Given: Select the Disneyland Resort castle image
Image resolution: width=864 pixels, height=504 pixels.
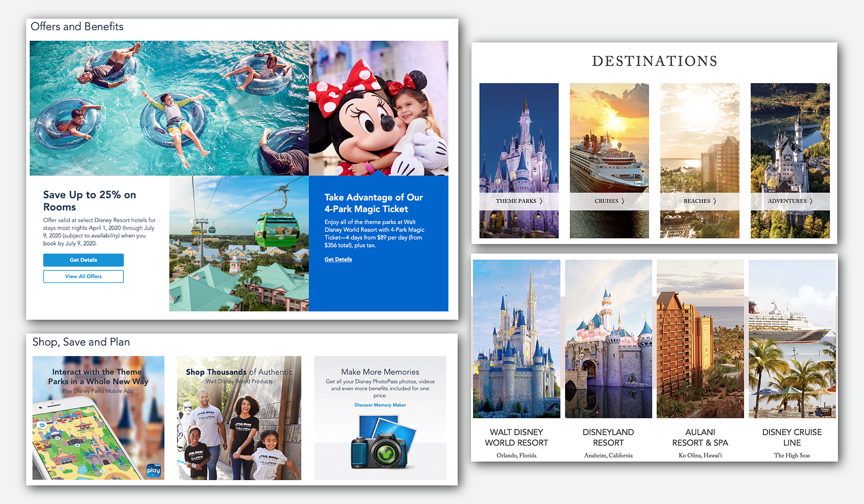Looking at the screenshot, I should 608,338.
